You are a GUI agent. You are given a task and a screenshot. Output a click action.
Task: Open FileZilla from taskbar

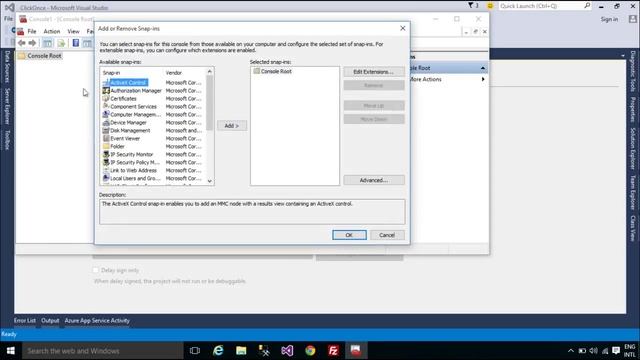coord(333,351)
